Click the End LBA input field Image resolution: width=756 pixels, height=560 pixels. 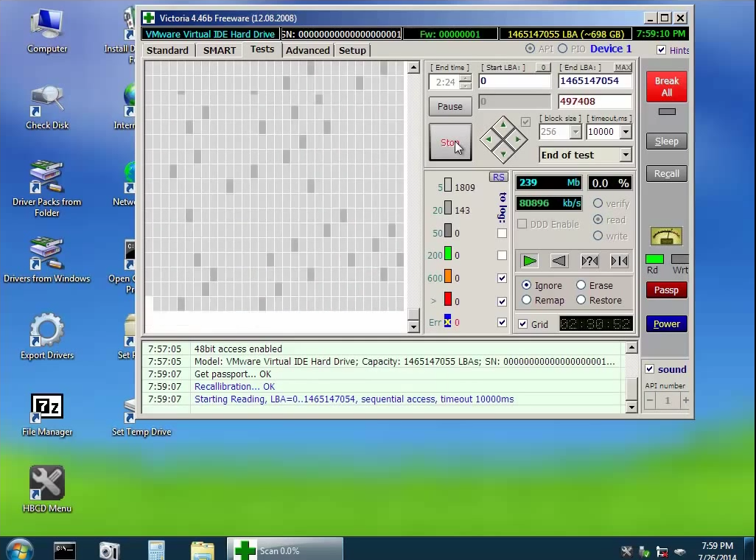click(594, 81)
